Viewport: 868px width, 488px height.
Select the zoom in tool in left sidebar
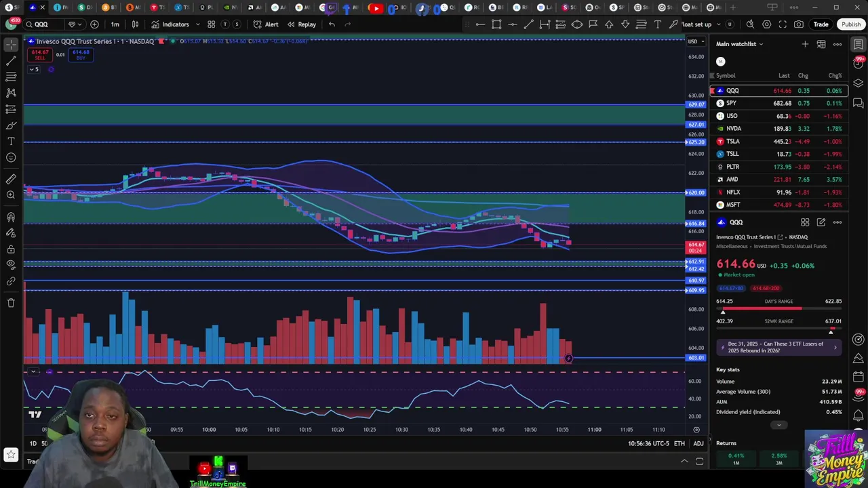pos(11,195)
